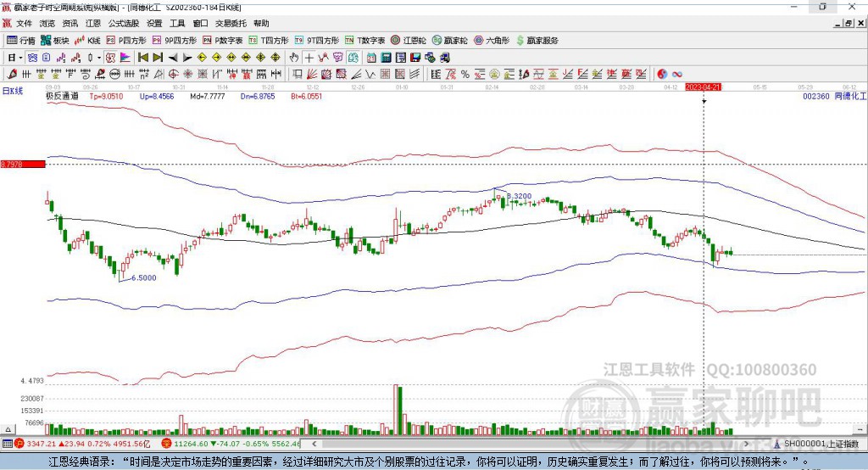
Task: Open the calendar icon in toolbar
Action: 371,58
